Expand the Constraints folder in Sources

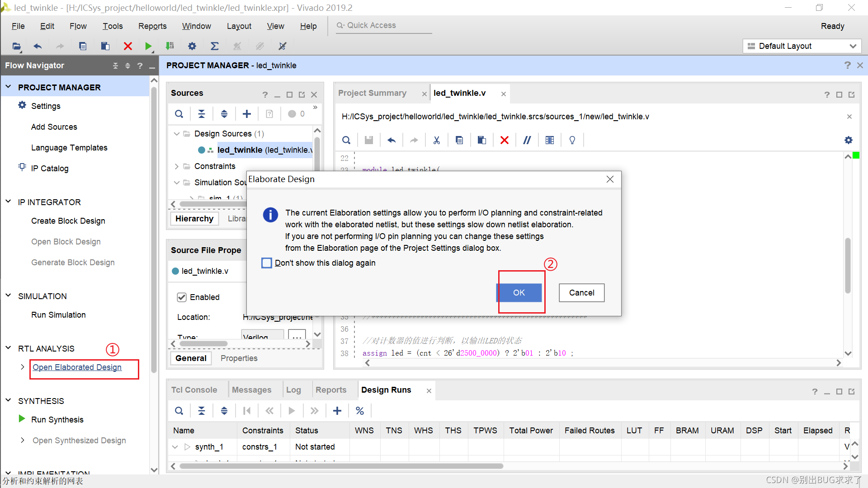coord(177,166)
